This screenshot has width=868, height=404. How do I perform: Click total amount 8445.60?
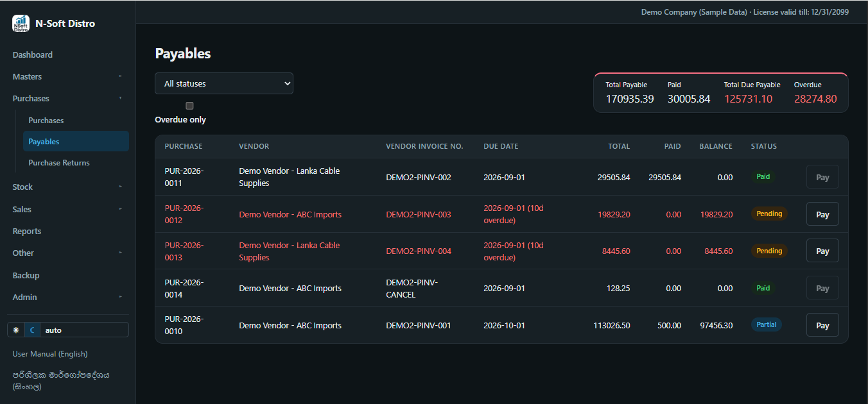[616, 251]
